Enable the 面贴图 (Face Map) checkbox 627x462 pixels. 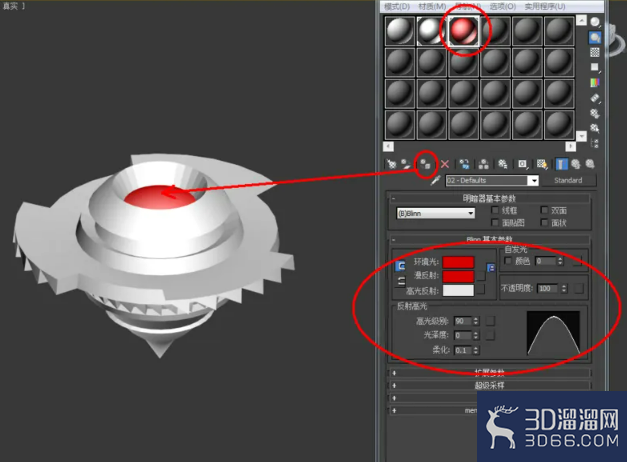click(495, 222)
